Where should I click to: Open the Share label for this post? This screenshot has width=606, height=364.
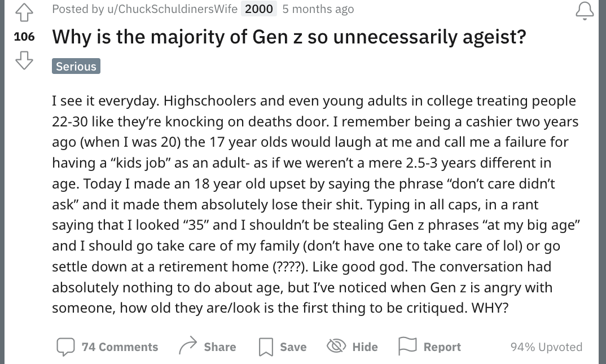pyautogui.click(x=220, y=347)
